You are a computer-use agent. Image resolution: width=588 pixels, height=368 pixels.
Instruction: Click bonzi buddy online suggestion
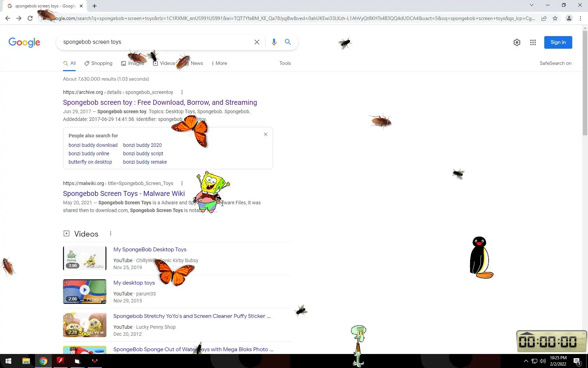89,154
